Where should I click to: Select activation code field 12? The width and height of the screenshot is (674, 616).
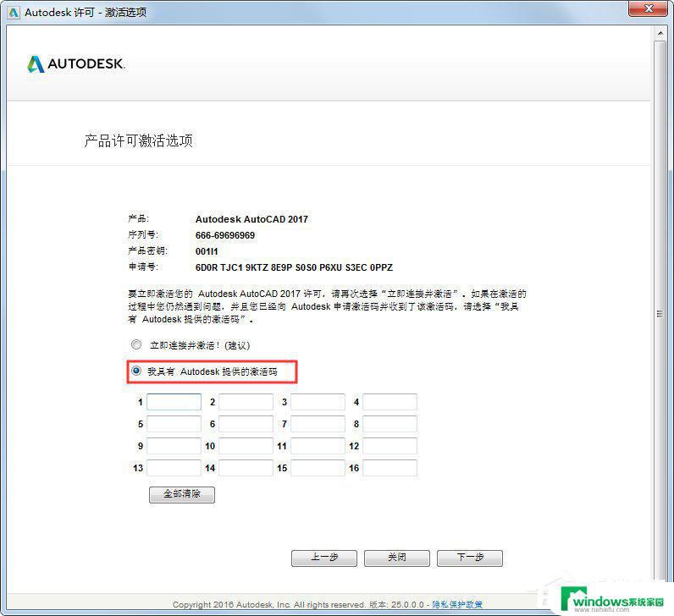coord(389,446)
